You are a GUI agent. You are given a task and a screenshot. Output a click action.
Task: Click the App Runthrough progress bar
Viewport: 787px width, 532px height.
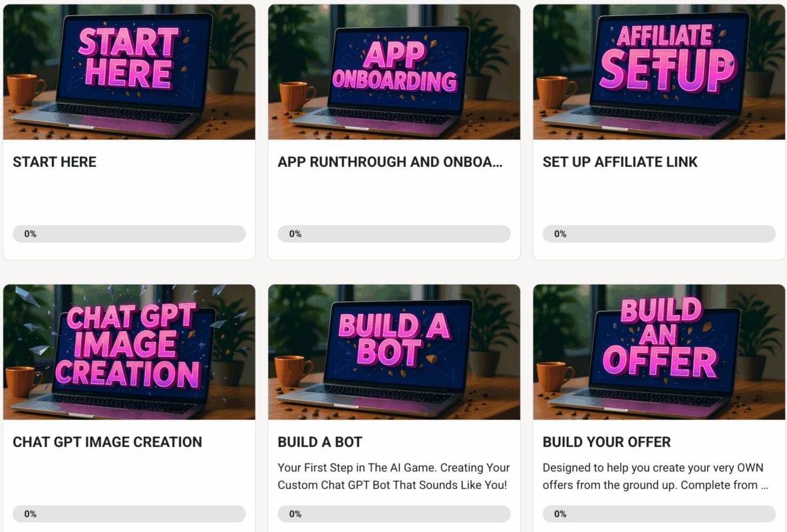click(x=394, y=234)
